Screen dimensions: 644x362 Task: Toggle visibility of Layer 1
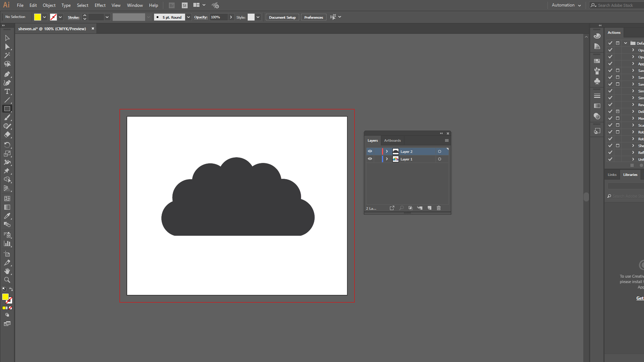coord(370,159)
